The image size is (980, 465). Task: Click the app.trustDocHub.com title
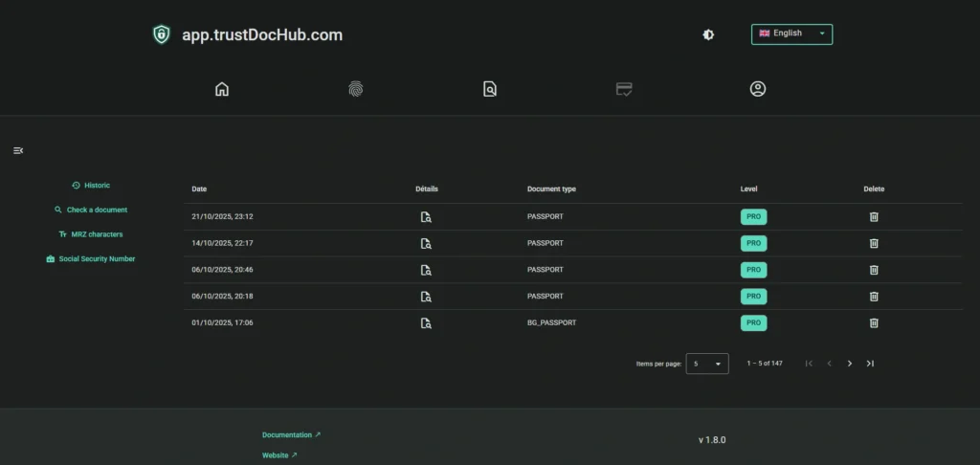[262, 35]
